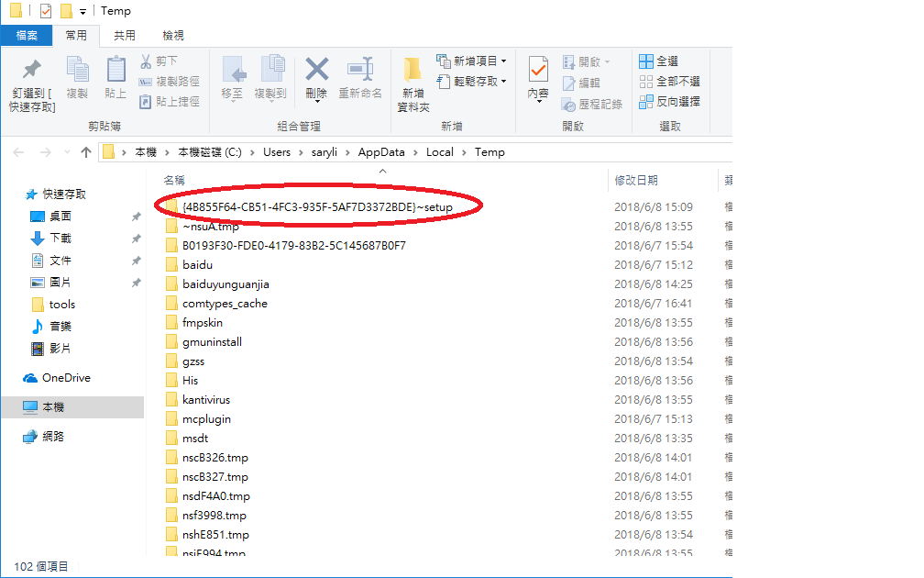Invert selection with 反向選擇
This screenshot has height=578, width=924.
coord(670,102)
